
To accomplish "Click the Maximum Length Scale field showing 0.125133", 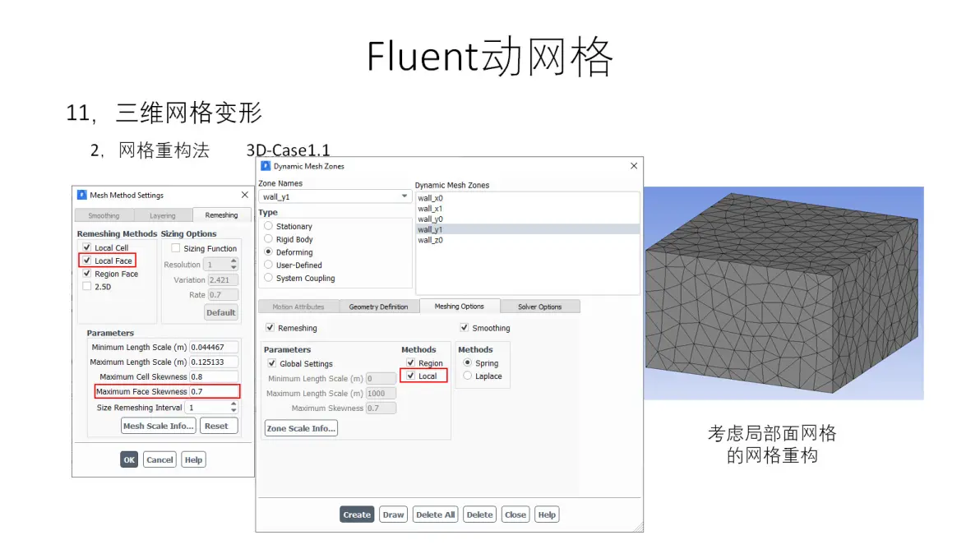I will [x=214, y=362].
